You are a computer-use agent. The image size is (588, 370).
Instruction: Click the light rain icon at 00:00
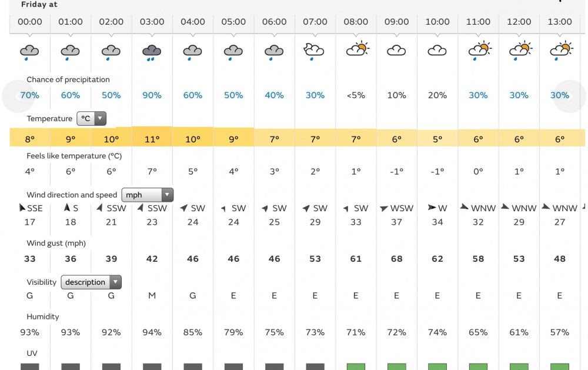(x=29, y=52)
